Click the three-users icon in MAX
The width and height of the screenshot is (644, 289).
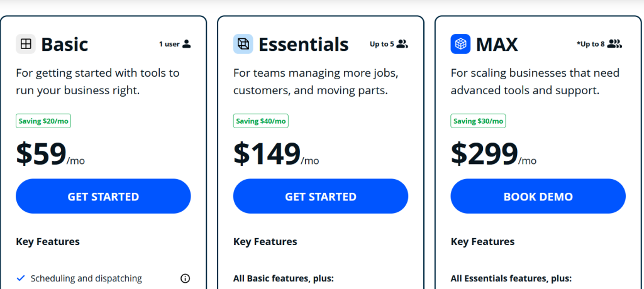[614, 44]
